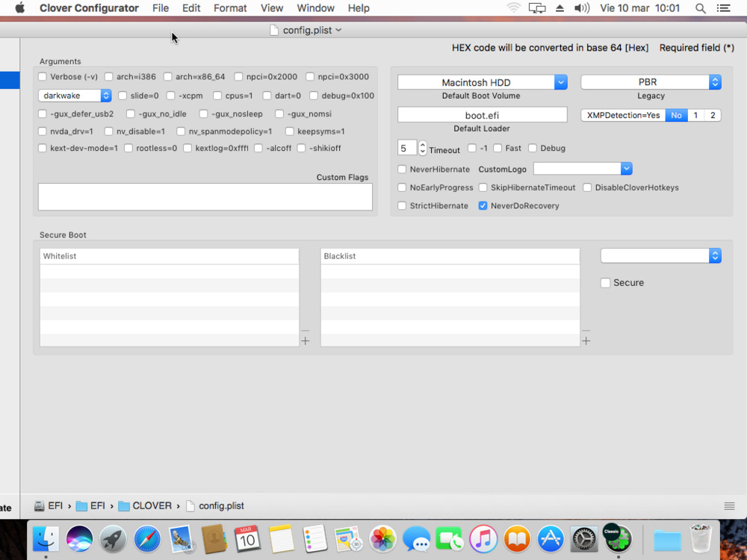
Task: Click the Wi-Fi status icon
Action: 514,8
